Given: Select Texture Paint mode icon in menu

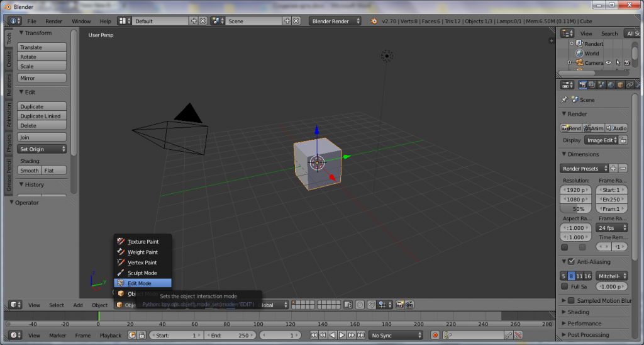Looking at the screenshot, I should point(121,241).
